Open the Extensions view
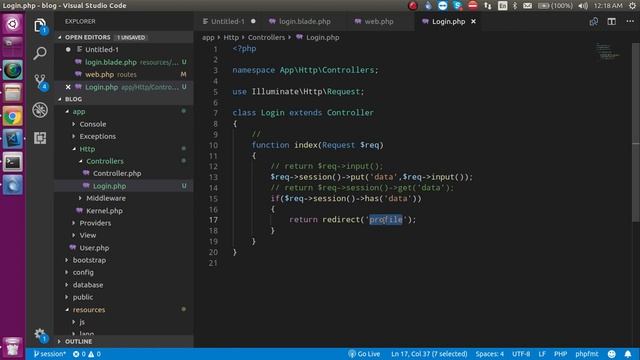Screen dimensions: 640x360 coord(40,138)
